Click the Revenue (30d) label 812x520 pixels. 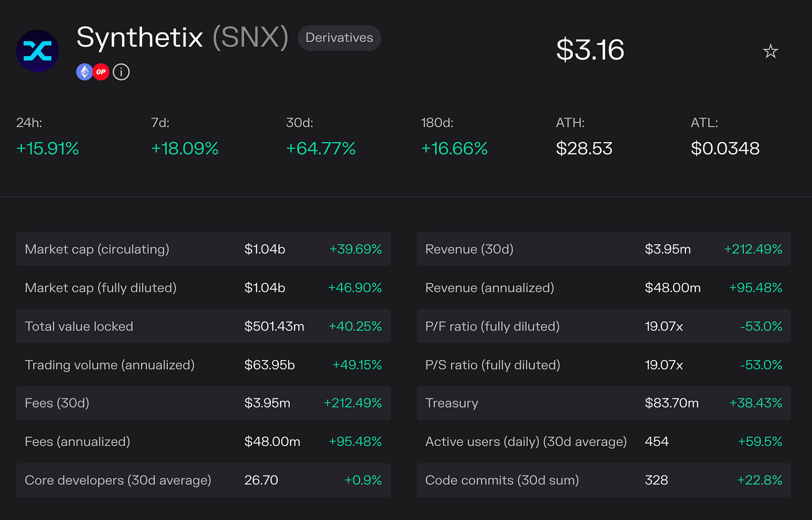pos(469,249)
